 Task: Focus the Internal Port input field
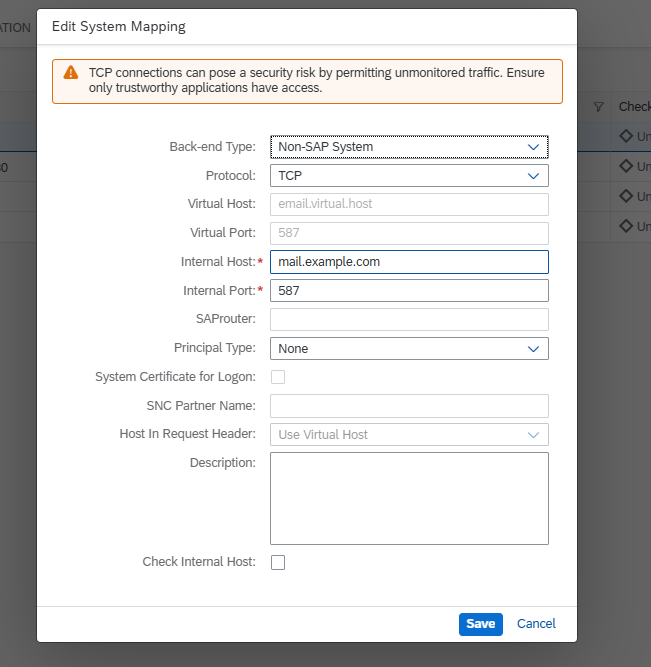click(409, 291)
